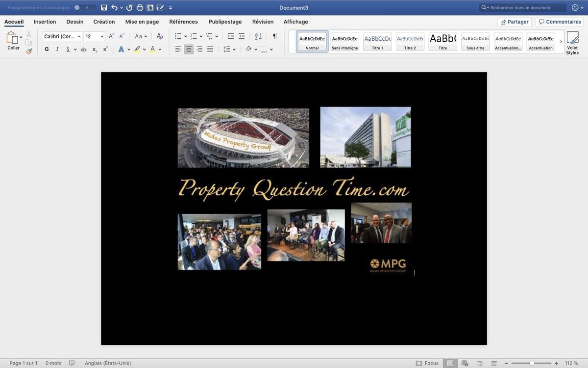This screenshot has height=368, width=588.
Task: Apply the Sans interligne style
Action: point(345,42)
